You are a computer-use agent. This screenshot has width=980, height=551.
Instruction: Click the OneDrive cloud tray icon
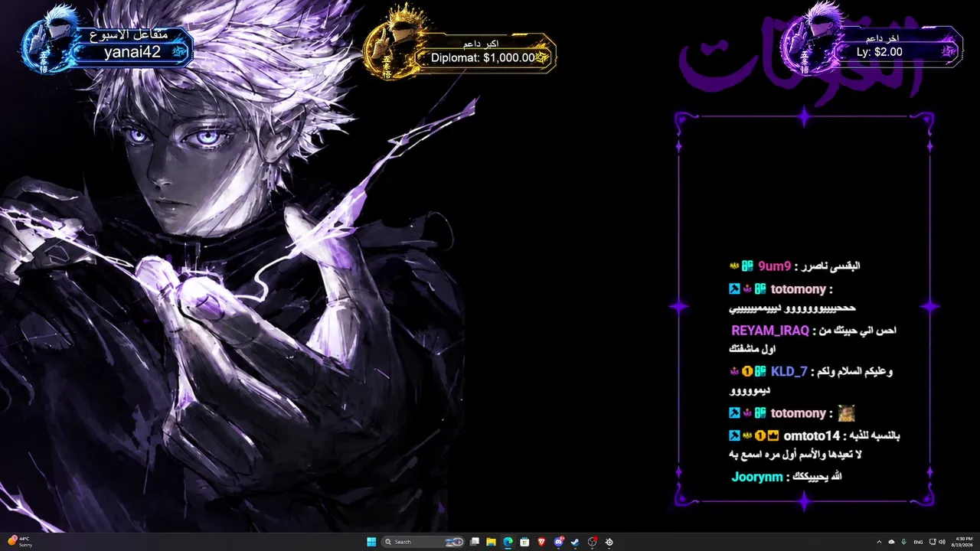(x=892, y=542)
